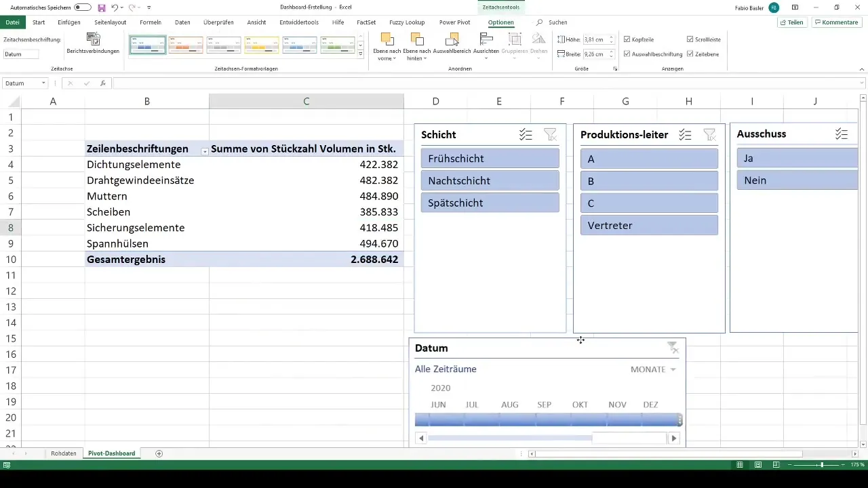Open the Auswahlbereich pane icon
Screen dimensions: 868x488
click(453, 39)
